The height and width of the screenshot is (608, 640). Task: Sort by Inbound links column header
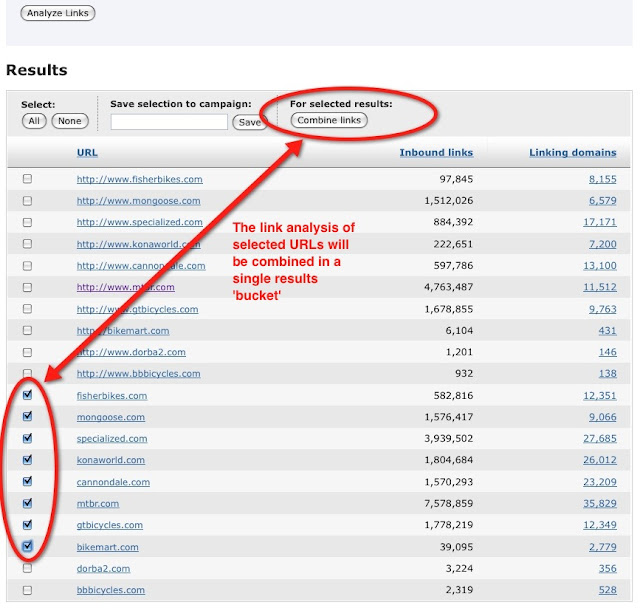click(x=436, y=153)
